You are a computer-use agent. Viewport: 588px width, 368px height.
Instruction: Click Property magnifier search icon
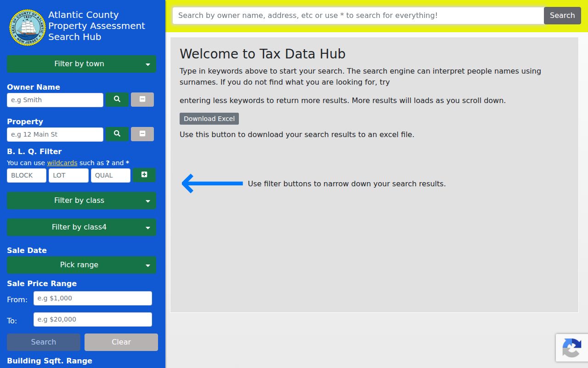pos(117,134)
